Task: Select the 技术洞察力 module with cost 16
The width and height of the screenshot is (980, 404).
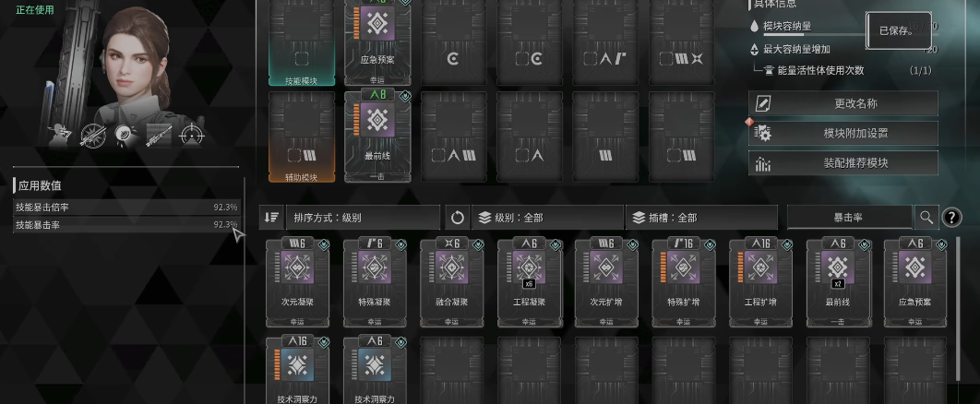Action: pyautogui.click(x=297, y=370)
